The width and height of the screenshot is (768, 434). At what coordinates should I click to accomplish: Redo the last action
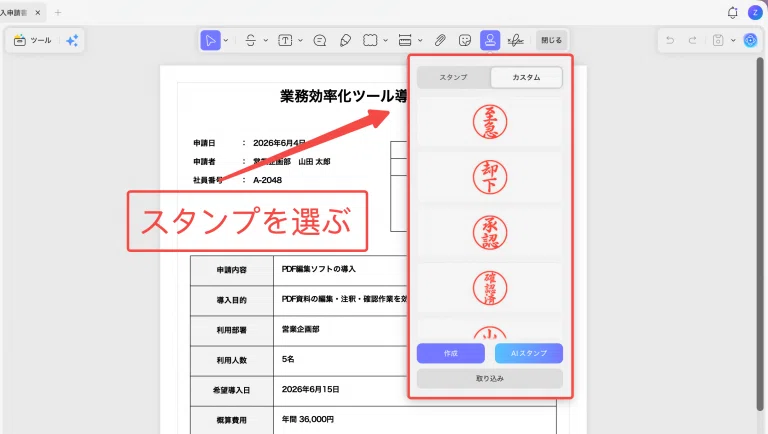(693, 40)
